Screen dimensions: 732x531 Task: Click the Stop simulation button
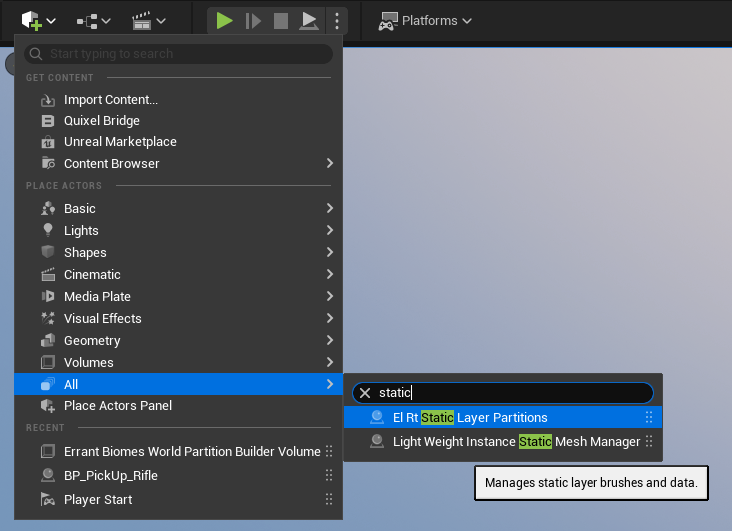pos(281,21)
